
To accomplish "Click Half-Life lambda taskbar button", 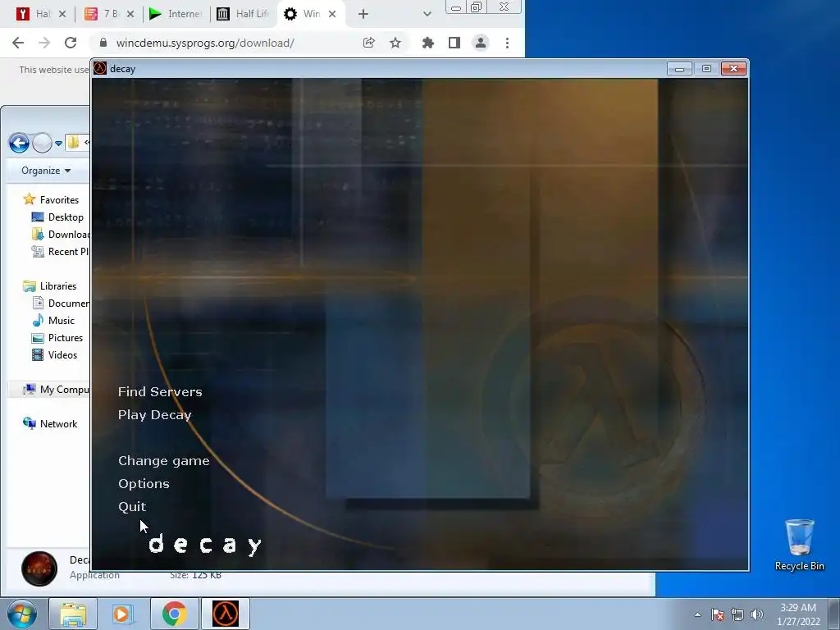I will [x=226, y=614].
